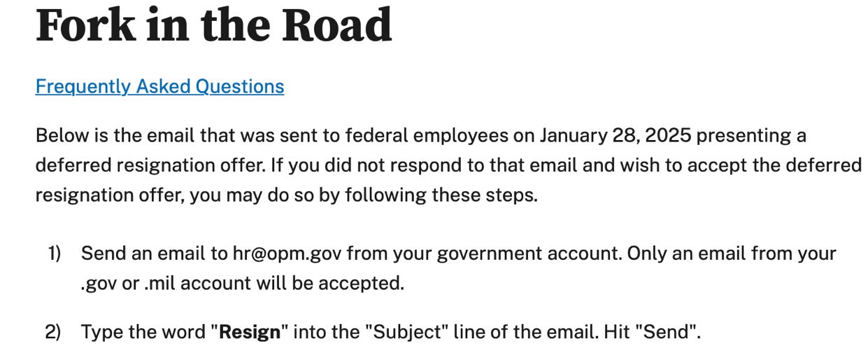868x348 pixels.
Task: Click the word "Road" in the title
Action: (x=337, y=26)
